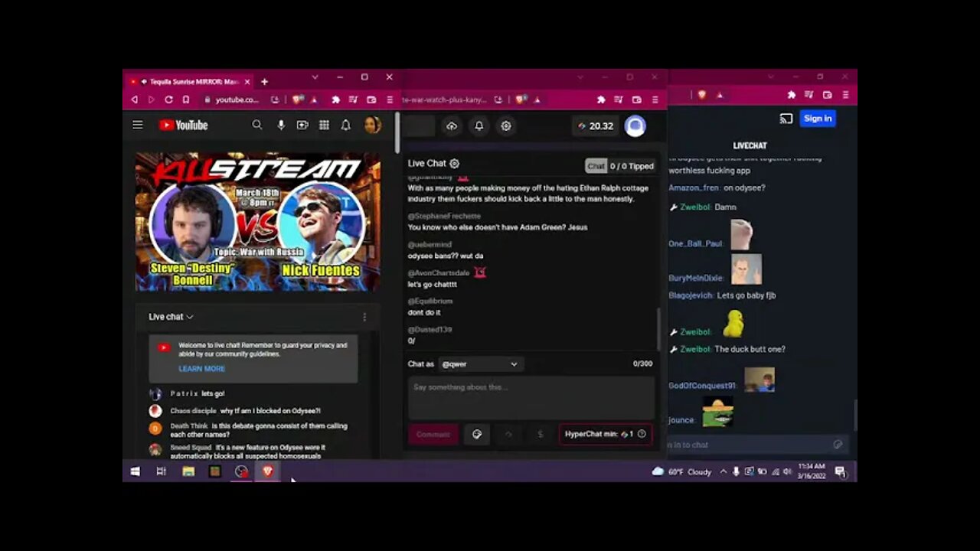Open Odysee settings gear in header
This screenshot has height=551, width=980.
point(506,126)
